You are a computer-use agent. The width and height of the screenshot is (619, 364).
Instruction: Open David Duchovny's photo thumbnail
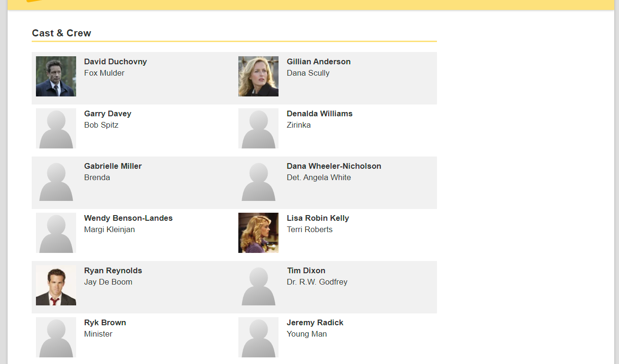click(x=56, y=76)
